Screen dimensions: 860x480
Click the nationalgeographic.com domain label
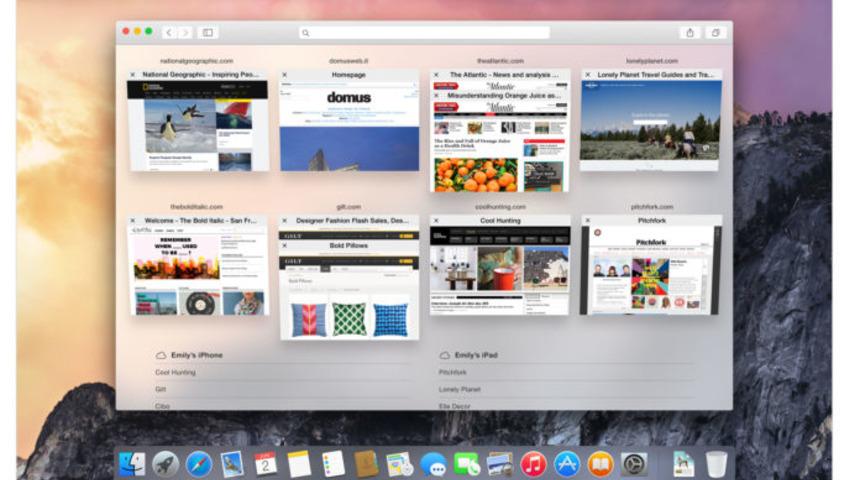click(197, 61)
